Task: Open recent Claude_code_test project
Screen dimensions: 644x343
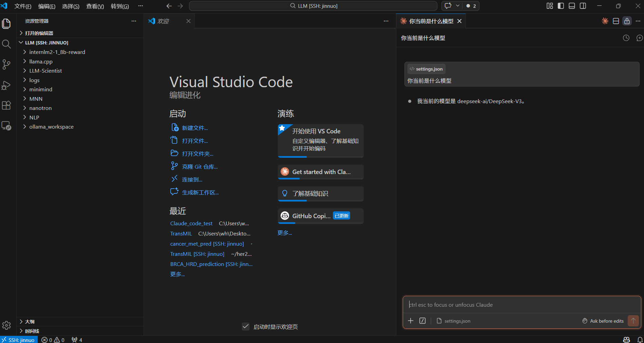Action: pos(191,223)
